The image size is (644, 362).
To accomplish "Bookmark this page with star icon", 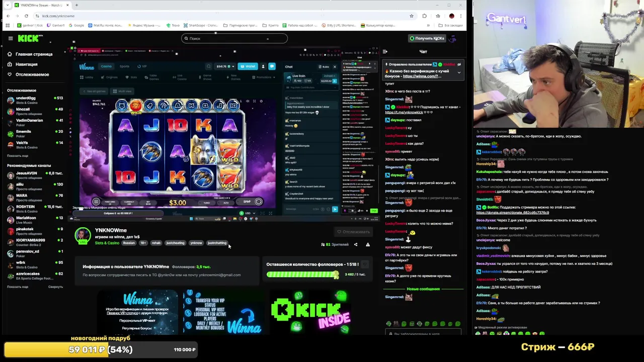I will click(411, 16).
